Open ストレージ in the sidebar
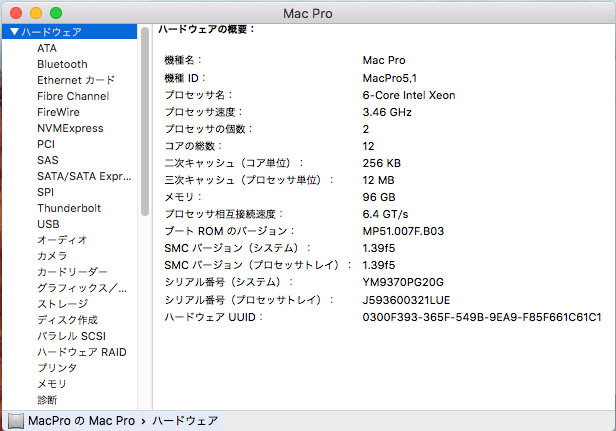This screenshot has width=616, height=431. click(62, 304)
